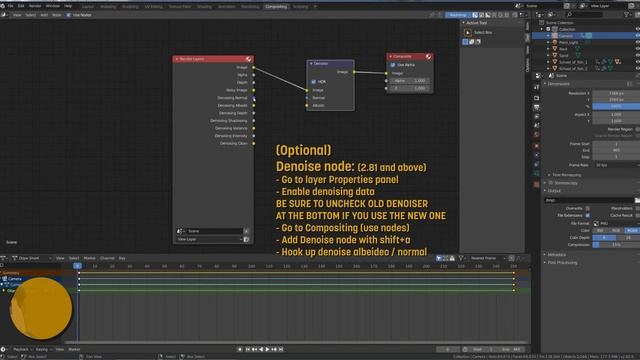
Task: Switch to the Layout workspace tab
Action: pyautogui.click(x=87, y=7)
